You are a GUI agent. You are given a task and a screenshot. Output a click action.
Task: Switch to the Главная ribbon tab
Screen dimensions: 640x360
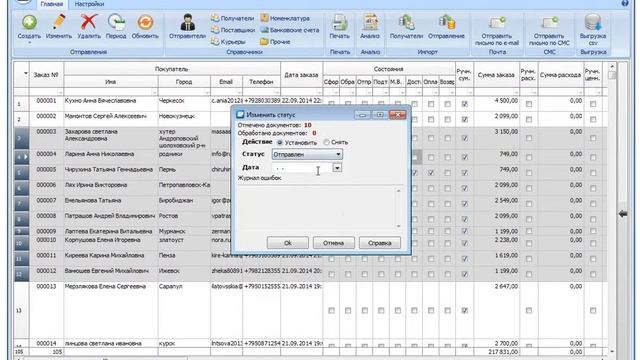click(52, 4)
